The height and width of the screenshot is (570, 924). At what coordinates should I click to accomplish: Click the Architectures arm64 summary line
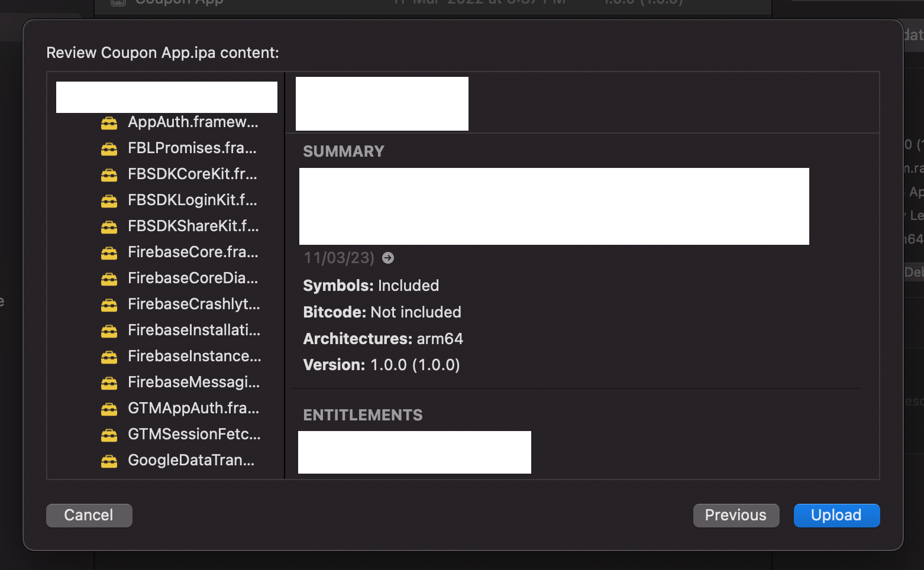pos(383,339)
